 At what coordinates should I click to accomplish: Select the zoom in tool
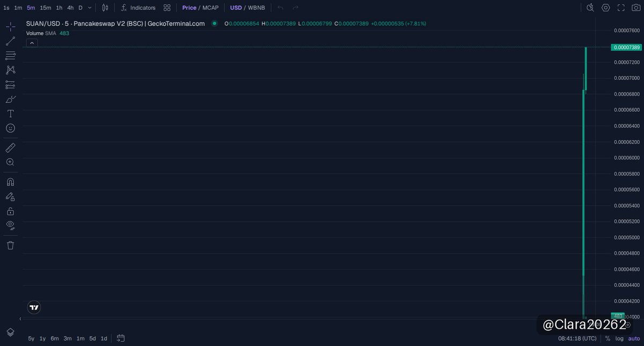pos(10,162)
